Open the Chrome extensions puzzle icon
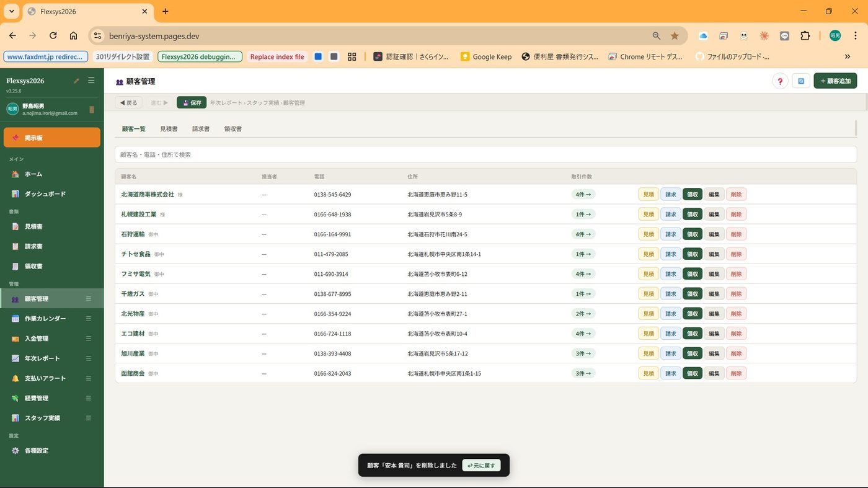 (805, 36)
